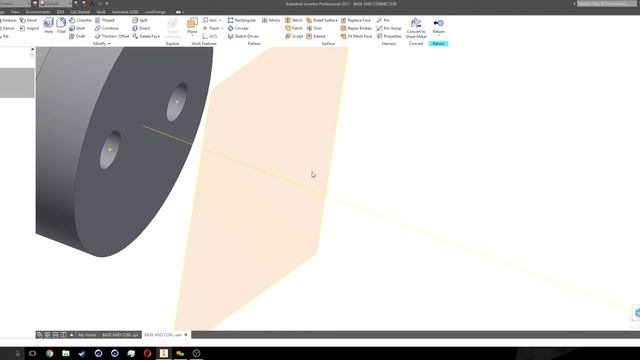Open Opera browser from the taskbar

pyautogui.click(x=147, y=353)
